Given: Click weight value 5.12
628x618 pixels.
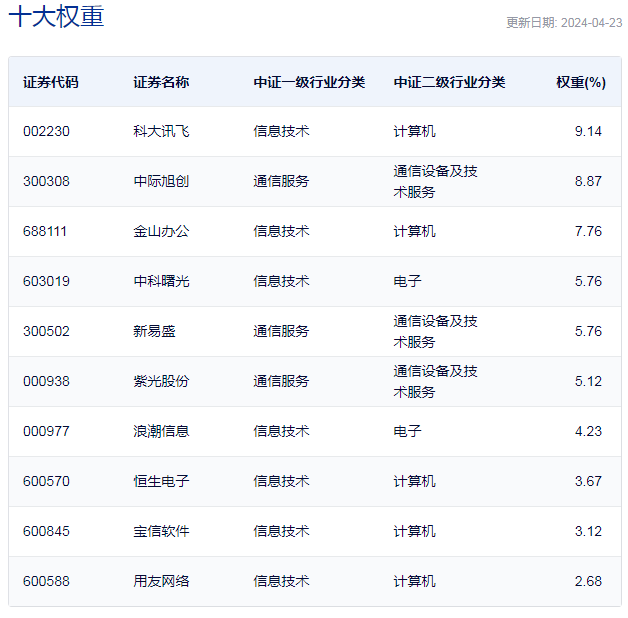Looking at the screenshot, I should pos(588,381).
